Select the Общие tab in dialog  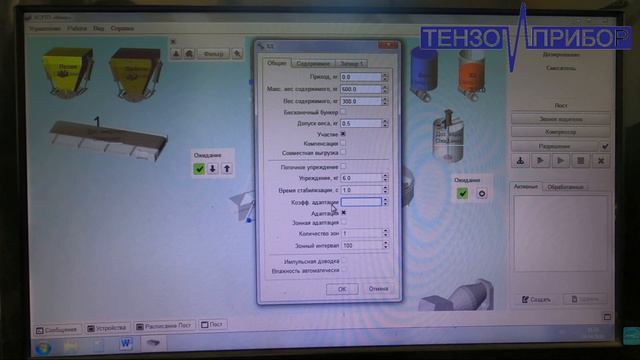pyautogui.click(x=277, y=63)
